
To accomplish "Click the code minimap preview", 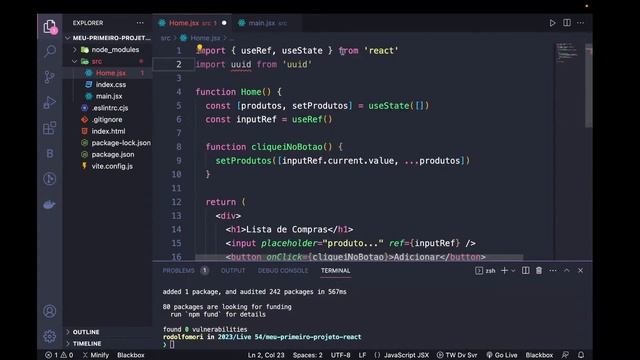I will (x=568, y=52).
